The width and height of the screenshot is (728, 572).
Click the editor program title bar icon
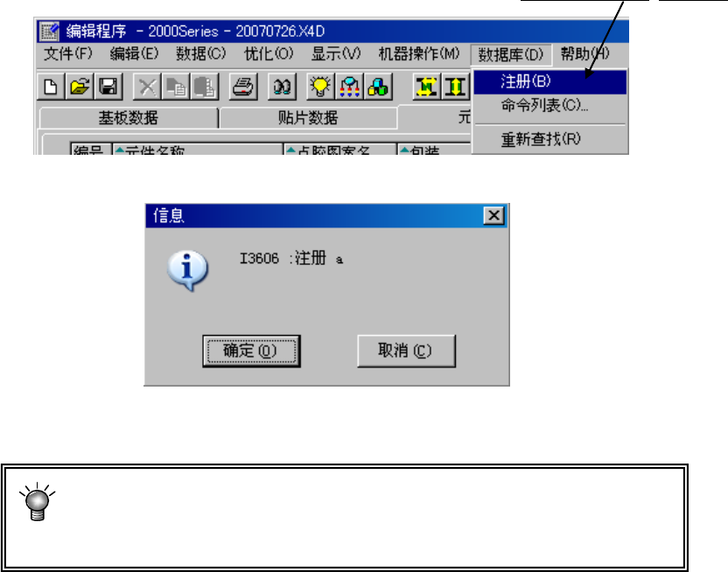click(49, 31)
